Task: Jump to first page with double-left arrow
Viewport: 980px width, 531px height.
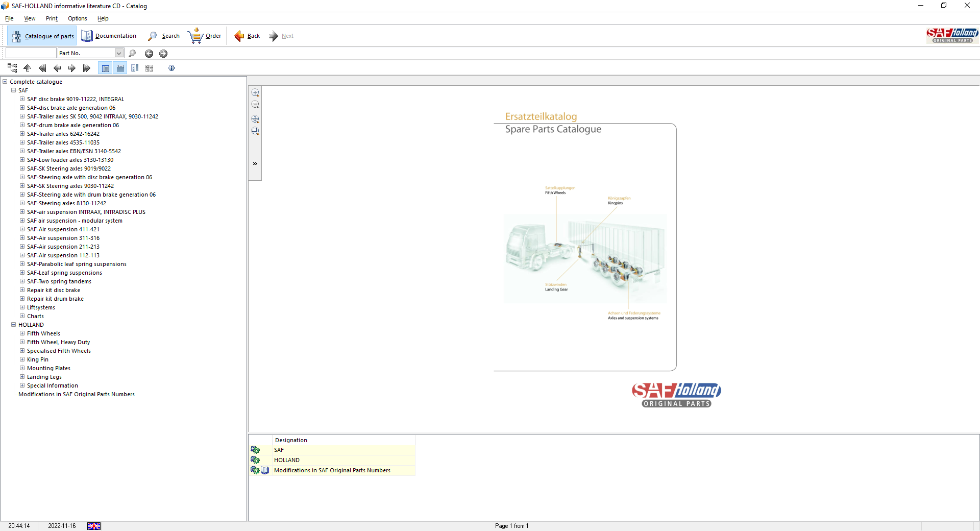Action: (x=42, y=68)
